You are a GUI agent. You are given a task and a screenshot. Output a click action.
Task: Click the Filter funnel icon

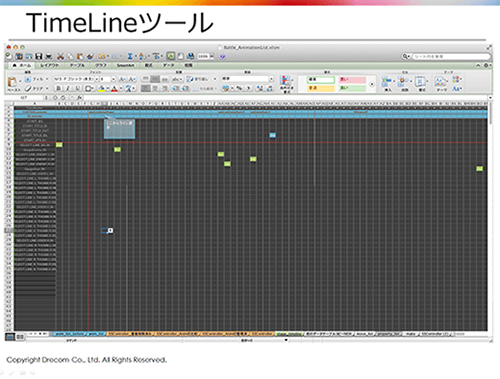pyautogui.click(x=156, y=56)
